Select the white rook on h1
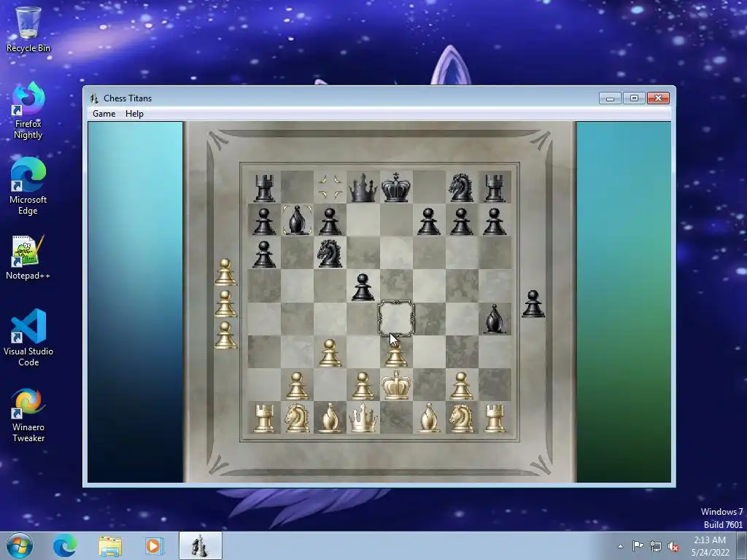 pos(494,418)
